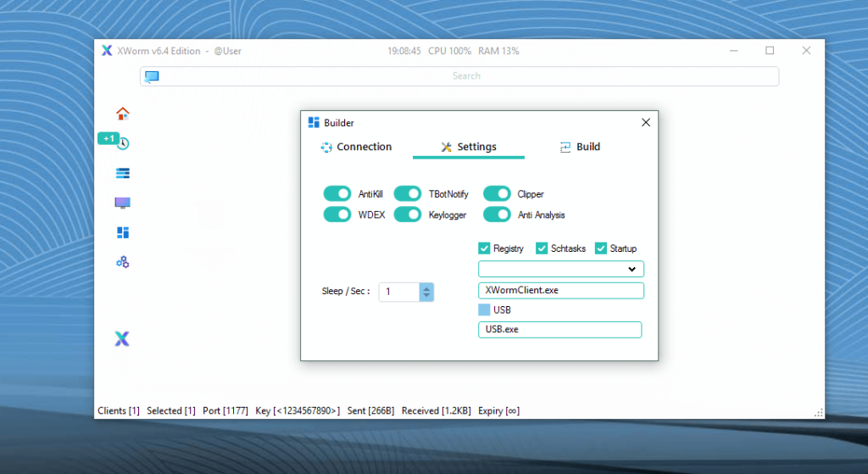The width and height of the screenshot is (868, 474).
Task: Click the XWormClient.exe filename field
Action: 560,290
